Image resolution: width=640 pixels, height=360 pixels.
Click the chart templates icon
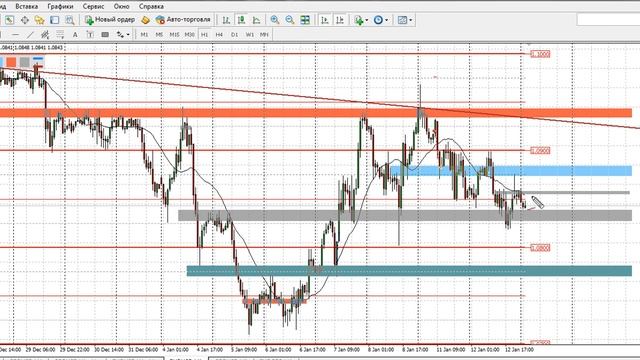tap(402, 20)
